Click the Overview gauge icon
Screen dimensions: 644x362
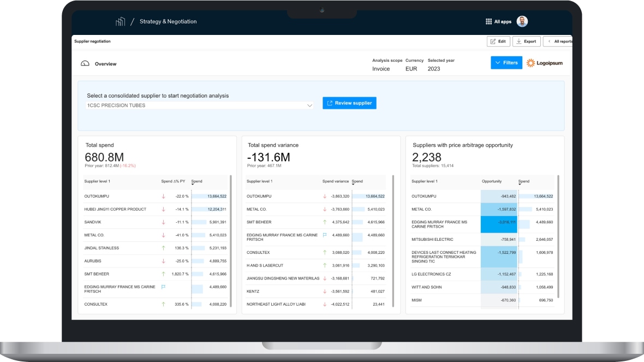(85, 64)
